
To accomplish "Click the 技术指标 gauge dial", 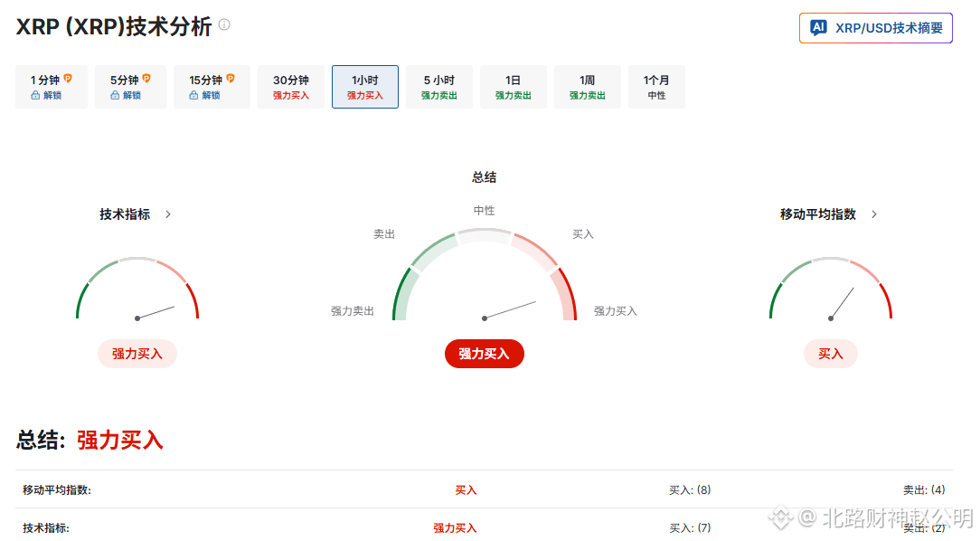I will [x=137, y=289].
